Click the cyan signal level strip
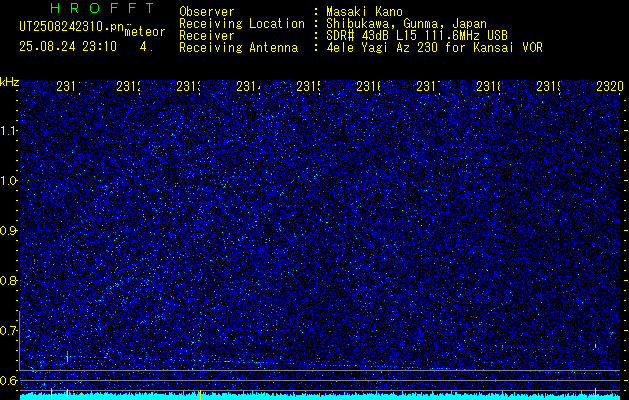This screenshot has height=400, width=629. tap(320, 397)
